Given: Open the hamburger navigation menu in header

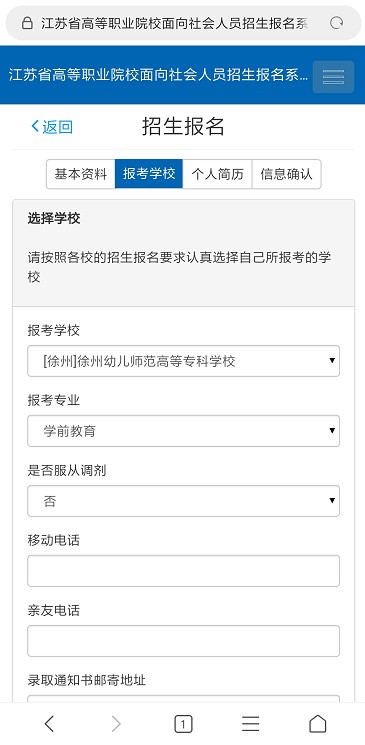Looking at the screenshot, I should [x=333, y=76].
